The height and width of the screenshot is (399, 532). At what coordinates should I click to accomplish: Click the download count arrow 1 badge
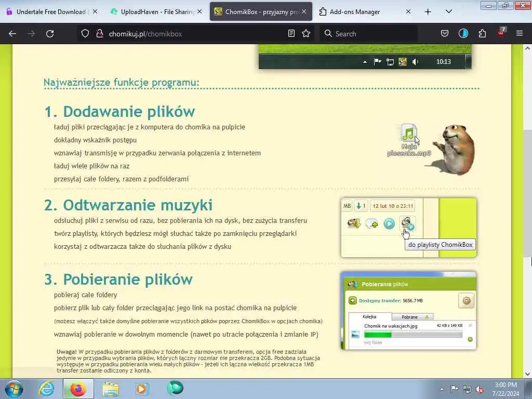tap(361, 206)
